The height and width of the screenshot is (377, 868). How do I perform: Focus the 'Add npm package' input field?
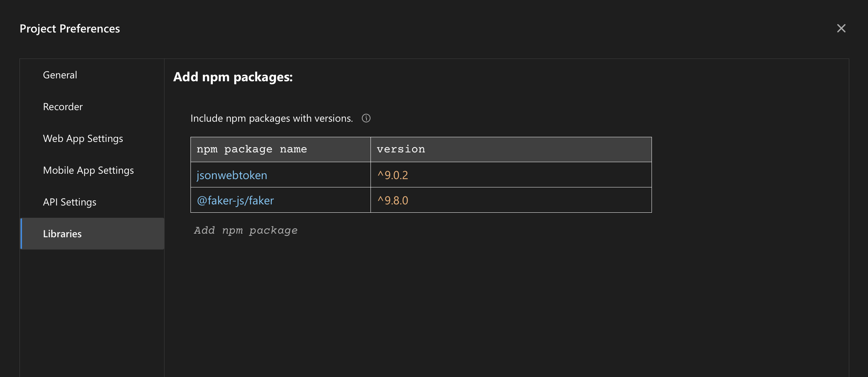click(246, 230)
